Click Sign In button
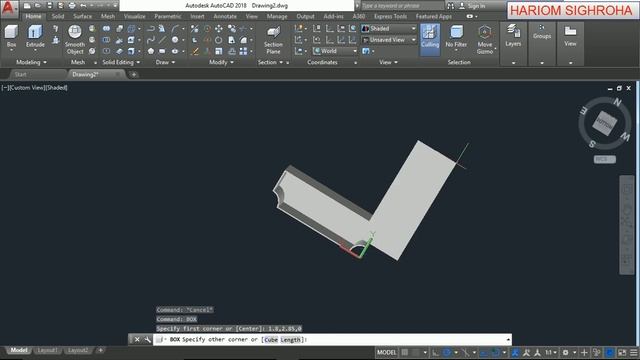The height and width of the screenshot is (360, 640). click(472, 6)
